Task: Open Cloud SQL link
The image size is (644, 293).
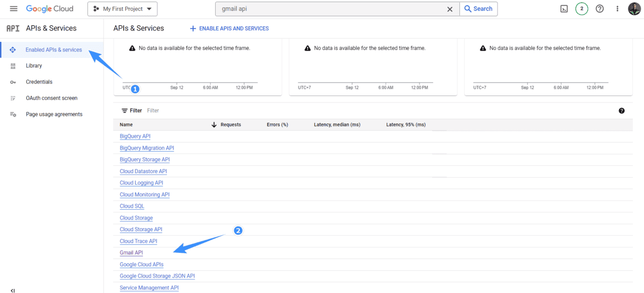Action: pos(132,206)
